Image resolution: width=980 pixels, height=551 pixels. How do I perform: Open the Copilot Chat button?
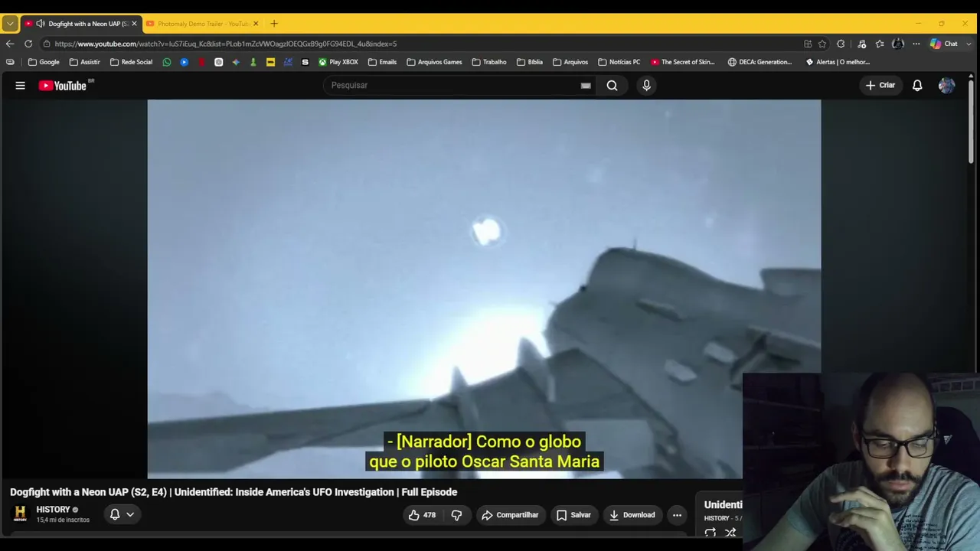tap(944, 44)
